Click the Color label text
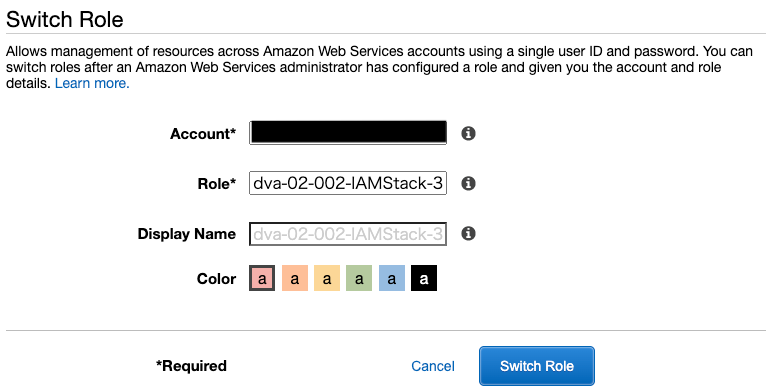 [216, 279]
